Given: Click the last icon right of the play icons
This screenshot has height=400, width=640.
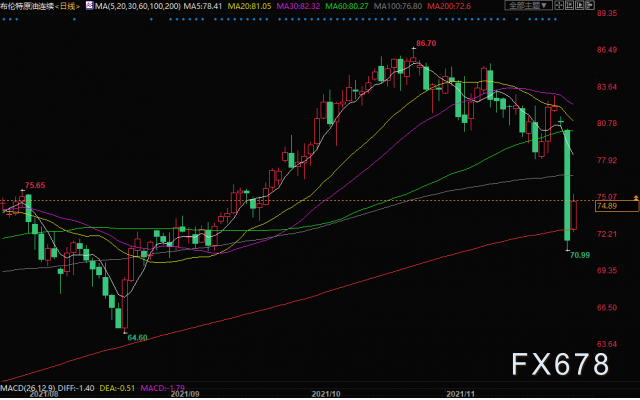Looking at the screenshot, I should pos(590,5).
